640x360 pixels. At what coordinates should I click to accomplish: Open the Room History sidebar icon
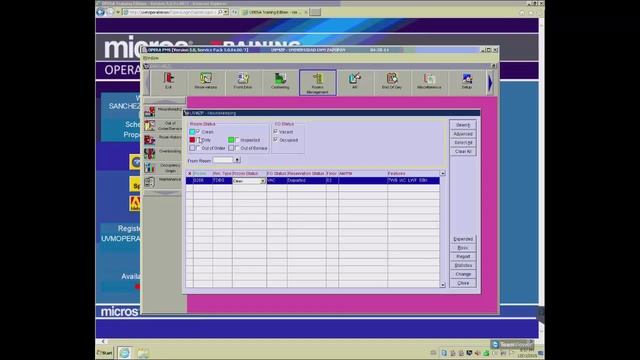coord(150,140)
